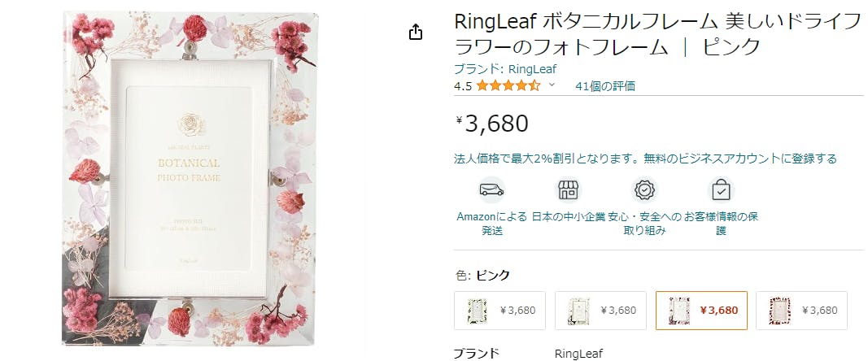Viewport: 868px width, 361px height.
Task: Select the highlighted ピンク color option
Action: tap(700, 311)
